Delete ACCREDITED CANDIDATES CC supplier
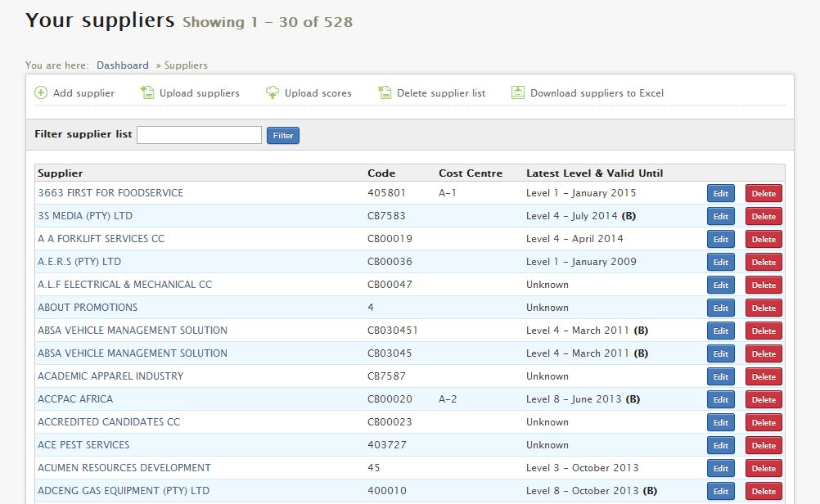The image size is (820, 504). click(764, 423)
